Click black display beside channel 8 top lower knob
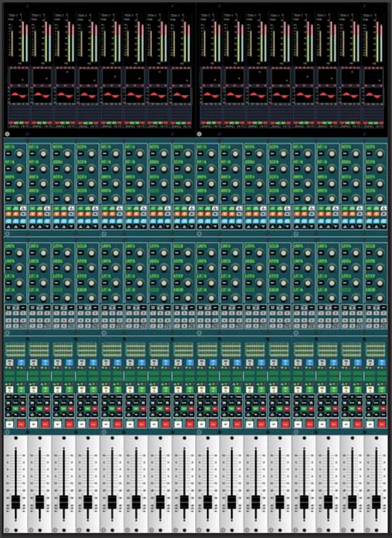Viewport: 392px width, 538px height. tap(177, 253)
